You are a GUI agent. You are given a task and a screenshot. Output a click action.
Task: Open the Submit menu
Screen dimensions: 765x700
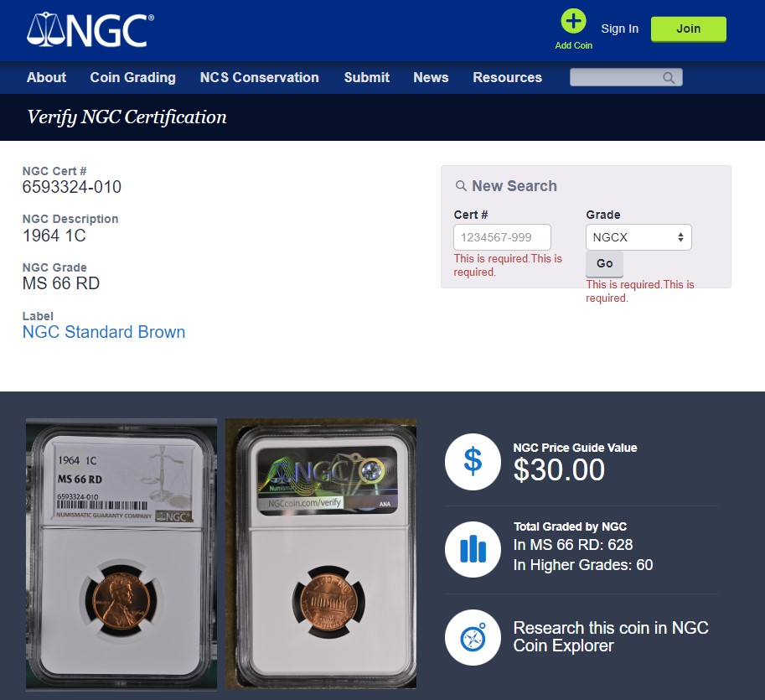tap(366, 77)
